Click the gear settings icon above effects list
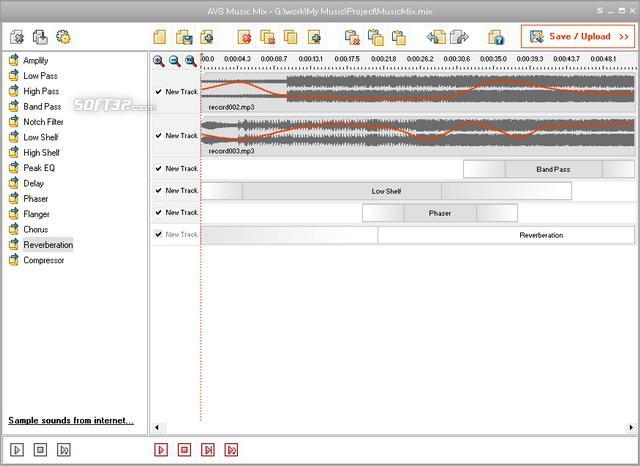 [x=63, y=37]
